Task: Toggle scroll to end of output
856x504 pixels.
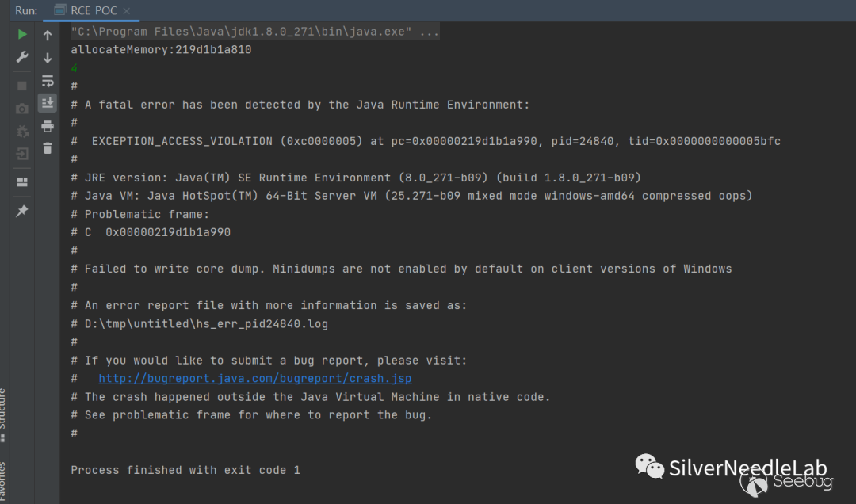Action: [48, 103]
